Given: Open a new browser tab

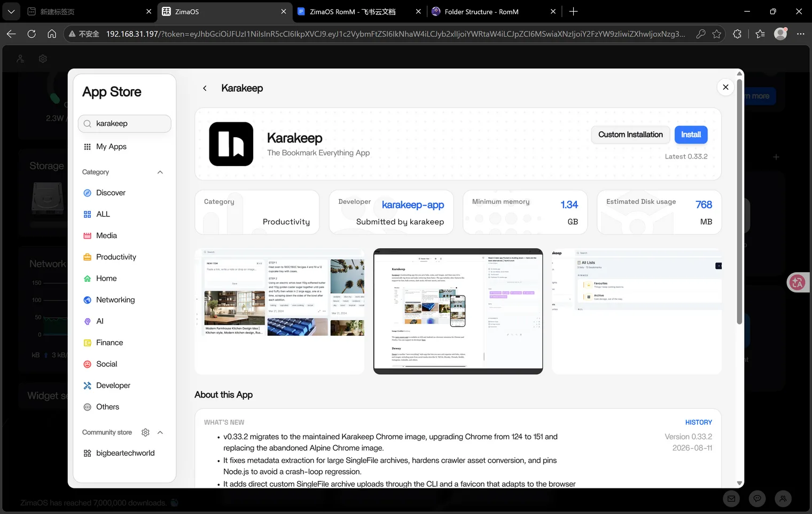Looking at the screenshot, I should pos(573,12).
